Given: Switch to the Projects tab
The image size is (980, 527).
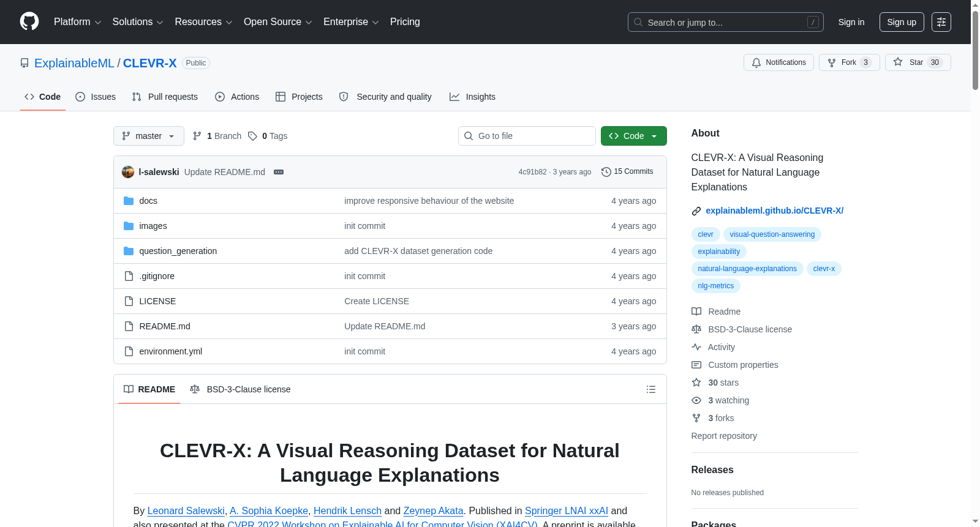Looking at the screenshot, I should coord(299,97).
